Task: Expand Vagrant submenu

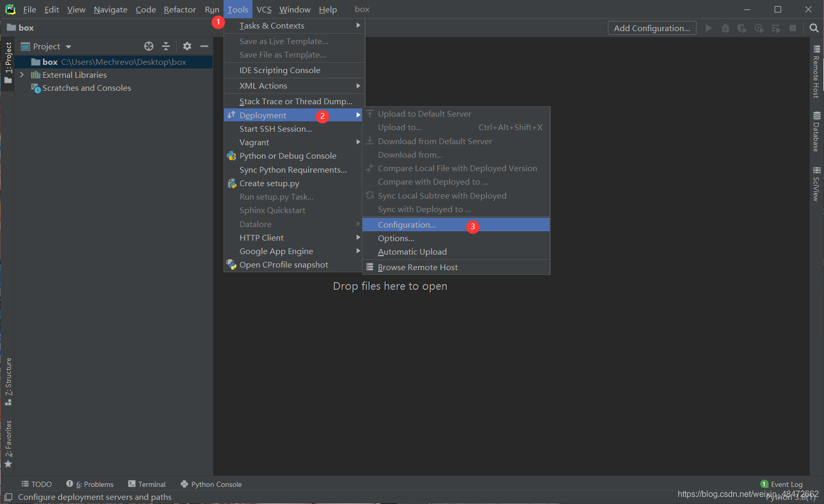Action: (294, 142)
